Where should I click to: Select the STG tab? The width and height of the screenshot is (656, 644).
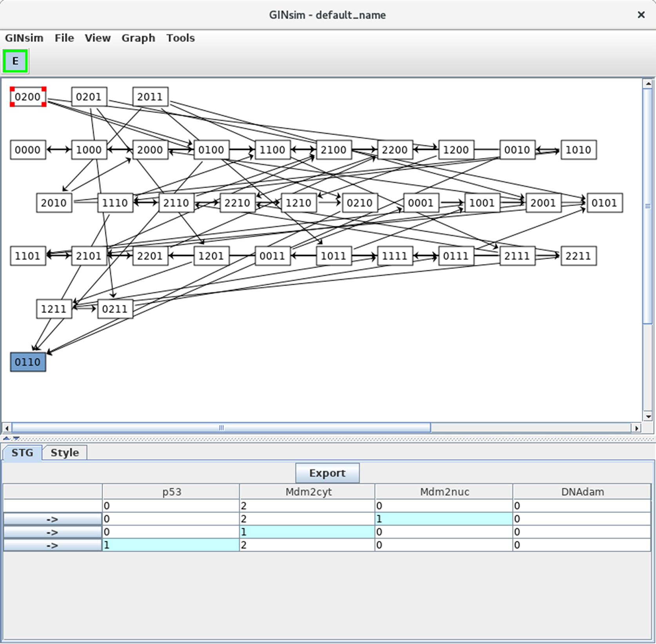tap(22, 453)
